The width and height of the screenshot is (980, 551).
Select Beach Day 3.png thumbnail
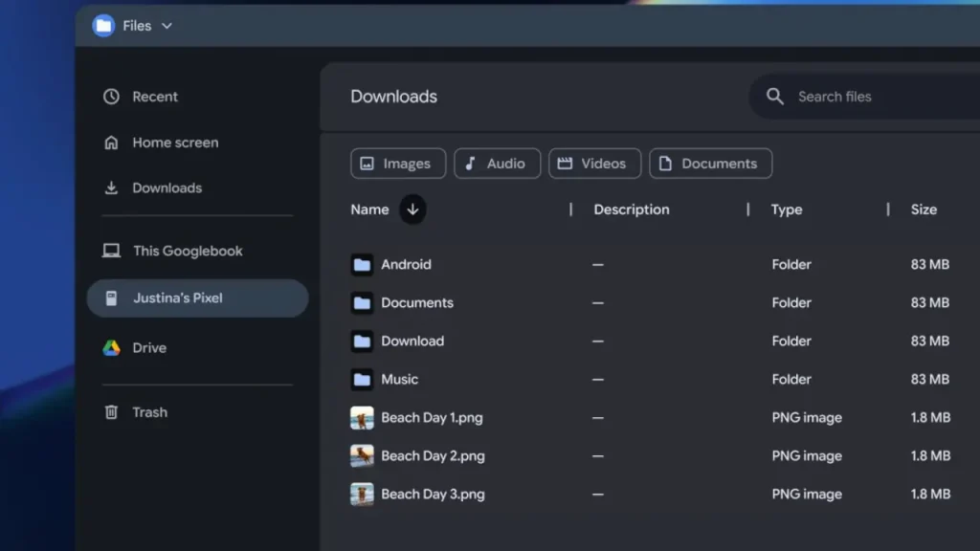click(362, 495)
